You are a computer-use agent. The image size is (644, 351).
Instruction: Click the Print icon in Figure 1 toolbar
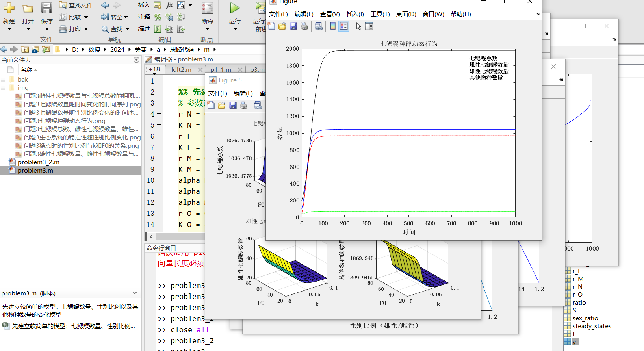(304, 26)
